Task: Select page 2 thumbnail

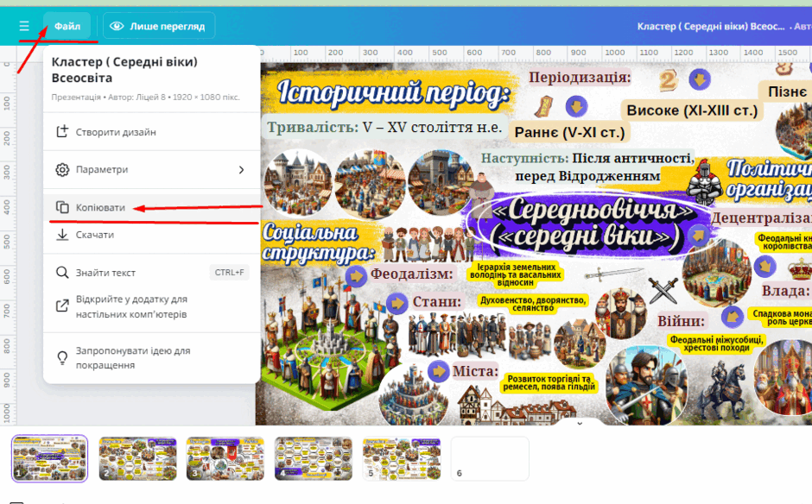Action: click(x=137, y=458)
